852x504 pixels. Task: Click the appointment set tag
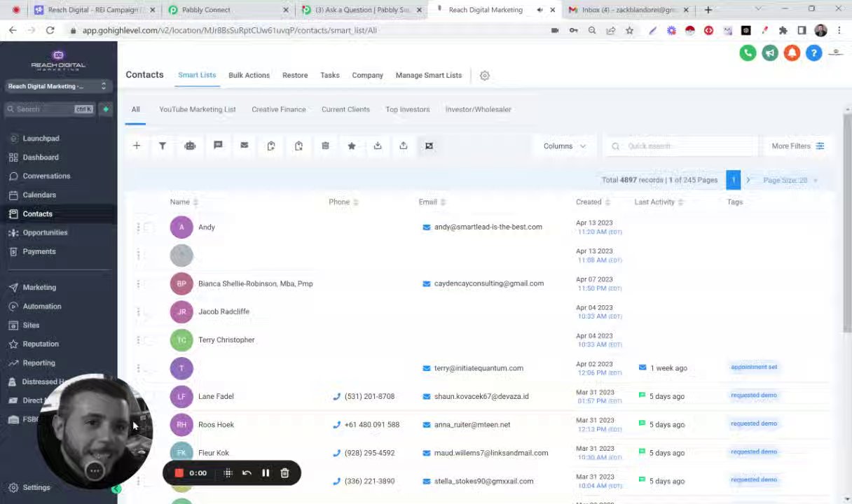(x=754, y=367)
